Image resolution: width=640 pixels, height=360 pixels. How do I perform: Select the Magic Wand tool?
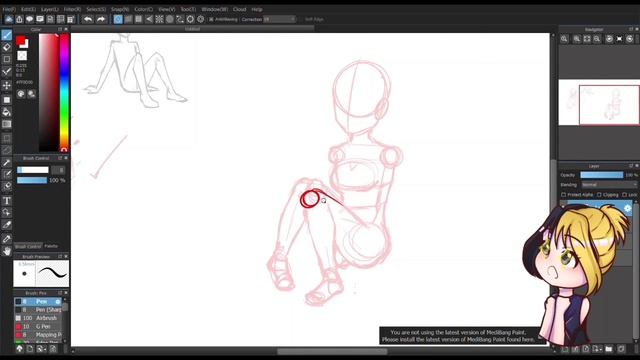7,162
